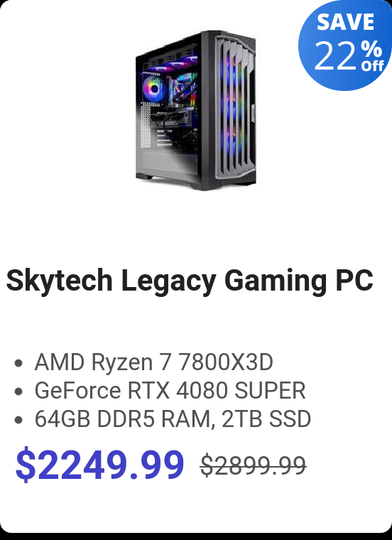This screenshot has height=540, width=392.
Task: Click the rainbow RGB fan inside the PC
Action: (154, 89)
